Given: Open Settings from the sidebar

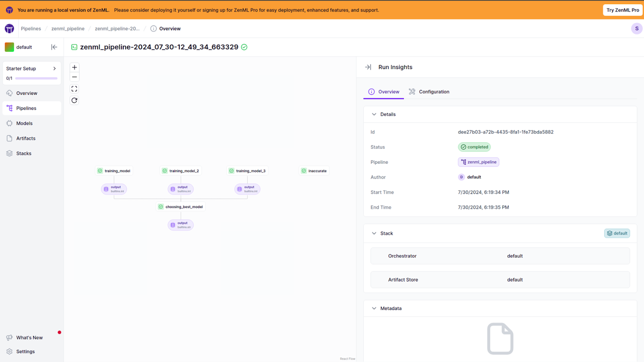Looking at the screenshot, I should click(25, 351).
